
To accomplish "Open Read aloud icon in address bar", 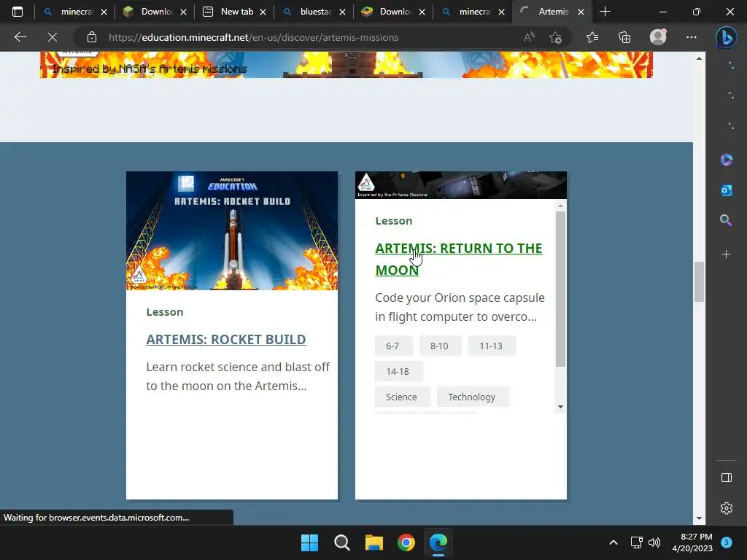I will (529, 37).
